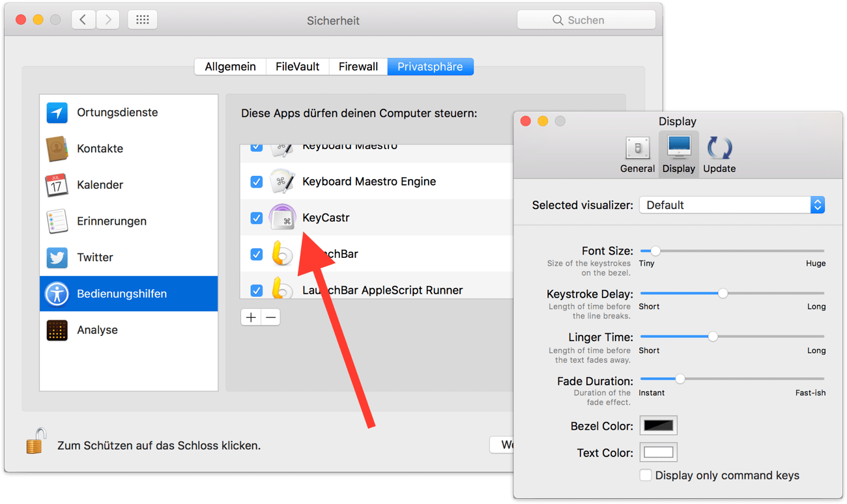Open Kontakte address book icon

click(x=57, y=149)
